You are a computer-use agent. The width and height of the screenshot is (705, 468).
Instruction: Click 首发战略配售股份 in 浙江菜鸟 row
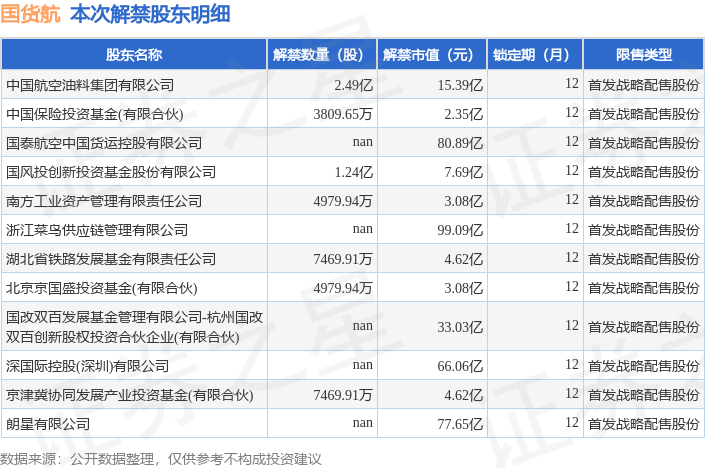[644, 230]
